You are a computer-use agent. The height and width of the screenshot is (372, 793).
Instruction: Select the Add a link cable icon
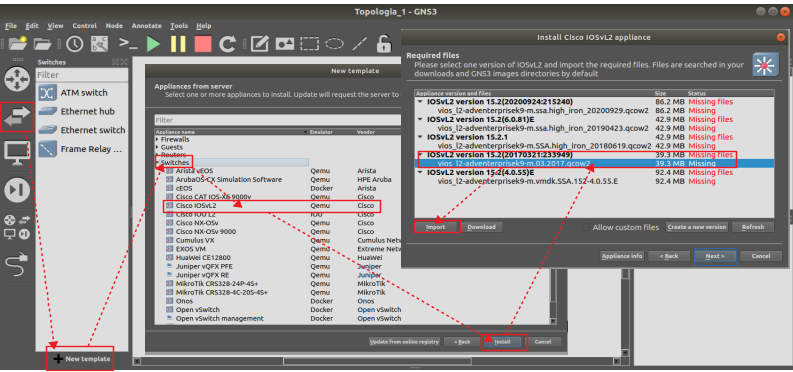[x=17, y=264]
